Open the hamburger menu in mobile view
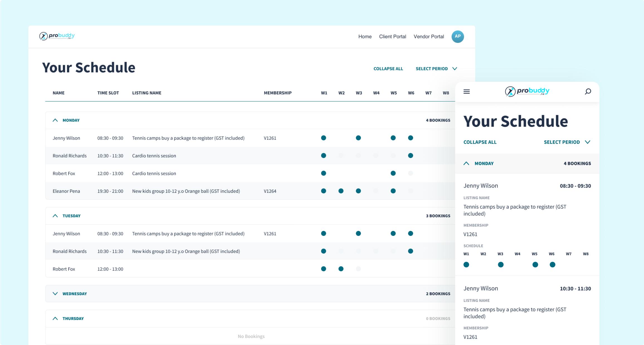 (467, 92)
